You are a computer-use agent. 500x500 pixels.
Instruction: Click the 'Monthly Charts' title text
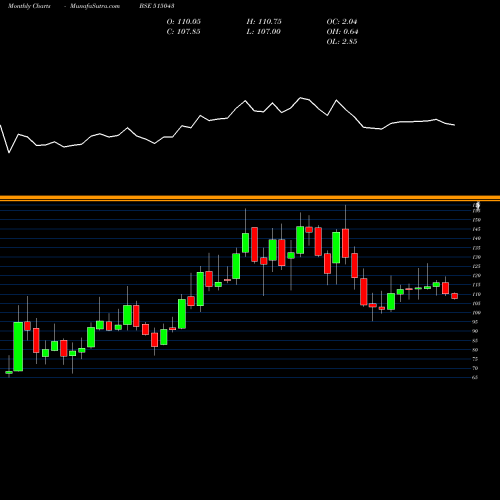tap(29, 6)
